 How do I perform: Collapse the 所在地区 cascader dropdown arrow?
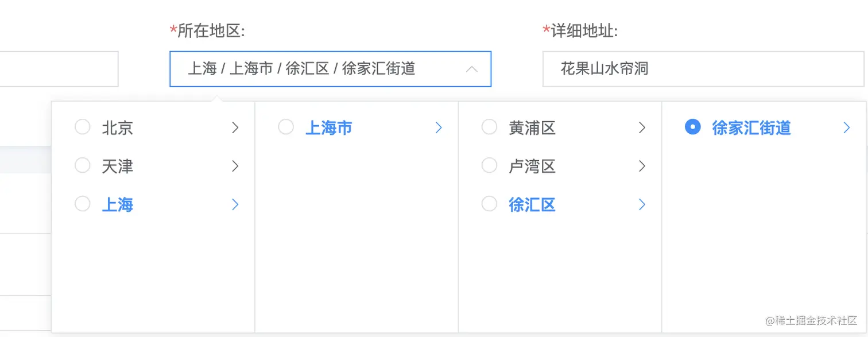(x=472, y=69)
